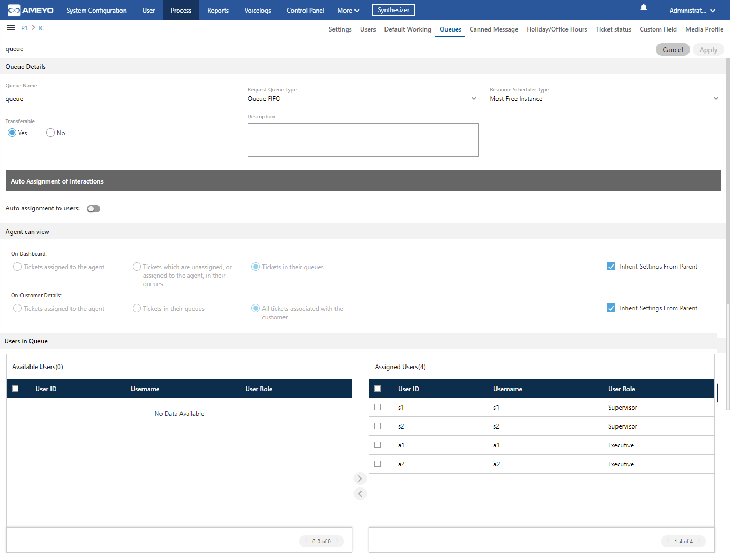The image size is (730, 560).
Task: Switch to the Queues tab
Action: (450, 29)
